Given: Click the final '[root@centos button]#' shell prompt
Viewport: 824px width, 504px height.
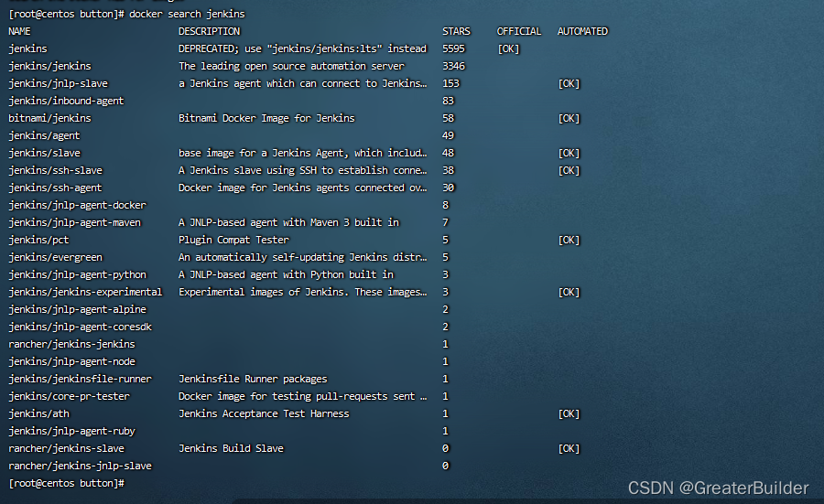Looking at the screenshot, I should pyautogui.click(x=66, y=483).
